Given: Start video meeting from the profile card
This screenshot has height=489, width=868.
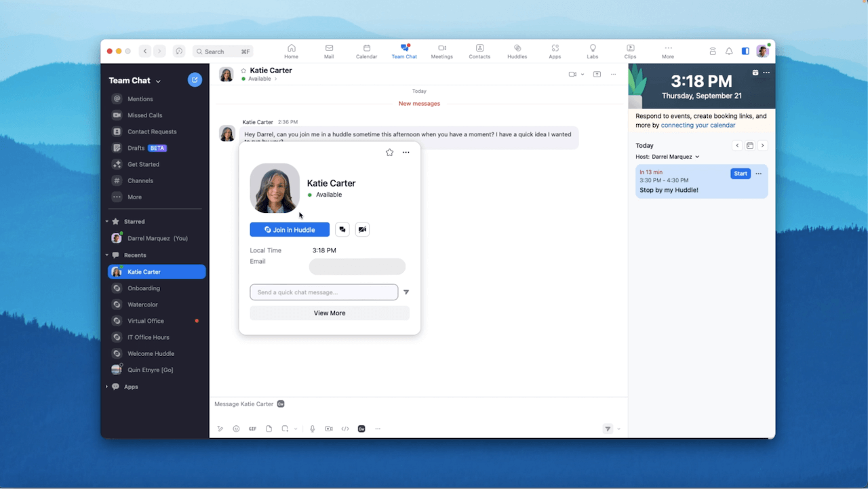Looking at the screenshot, I should (362, 230).
